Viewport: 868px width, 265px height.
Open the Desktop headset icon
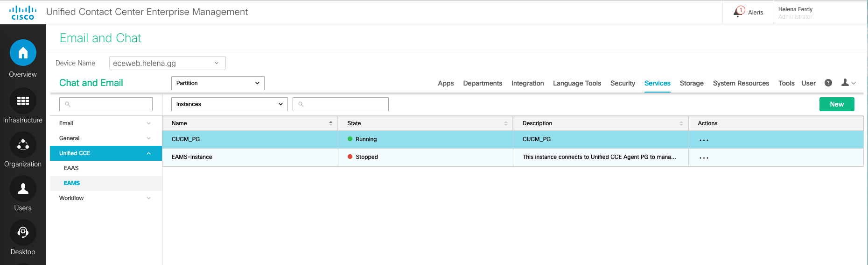point(23,233)
